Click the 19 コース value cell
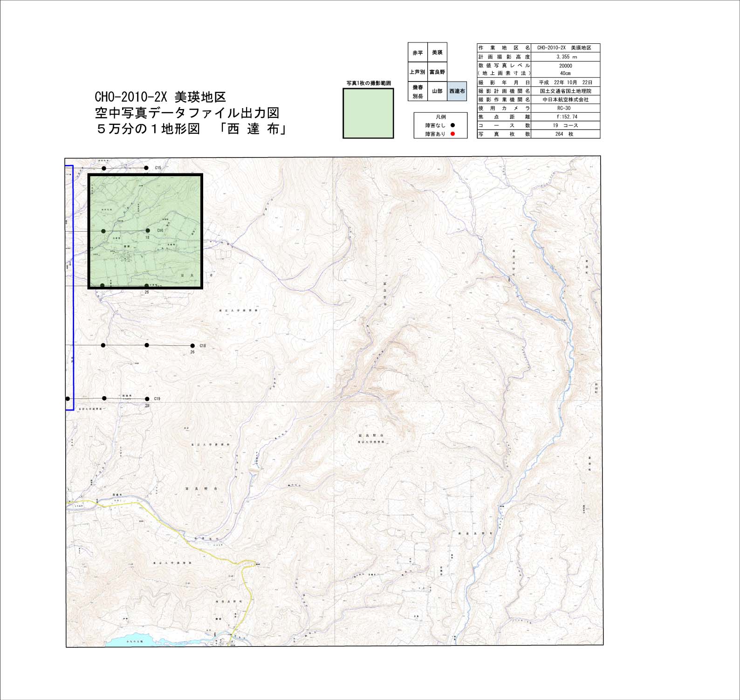The image size is (740, 700). coord(565,125)
